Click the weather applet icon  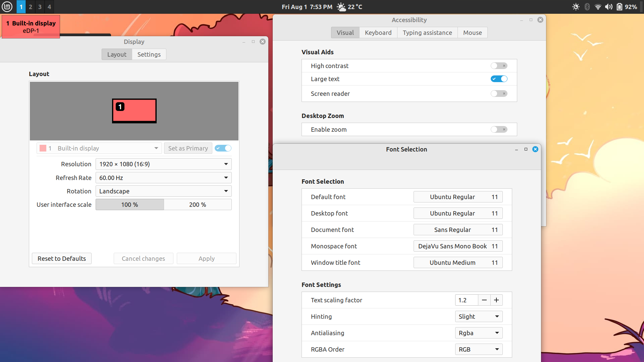pyautogui.click(x=341, y=7)
